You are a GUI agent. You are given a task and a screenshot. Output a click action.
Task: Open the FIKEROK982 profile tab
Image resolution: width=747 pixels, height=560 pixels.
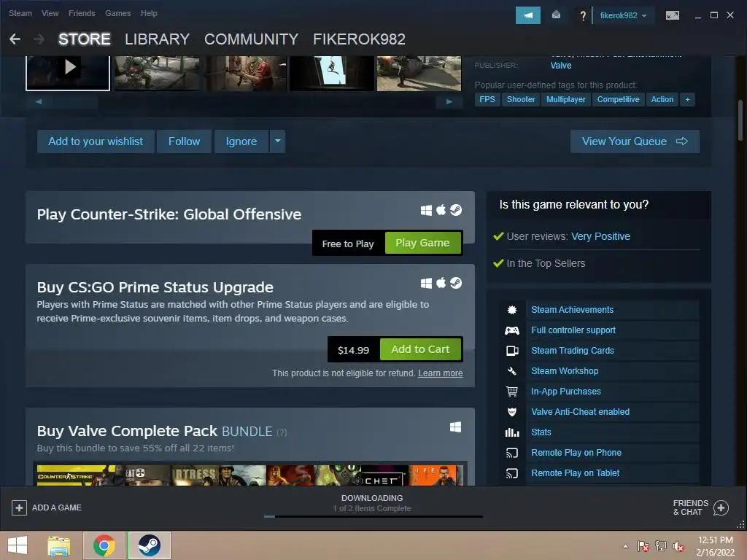coord(359,39)
